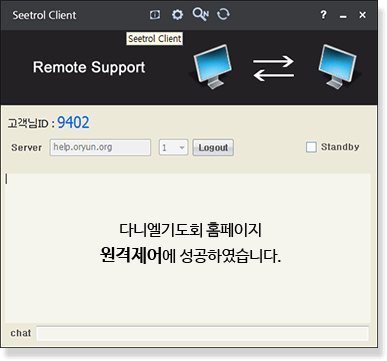
Task: Click customer ID number 9402
Action: coord(73,122)
